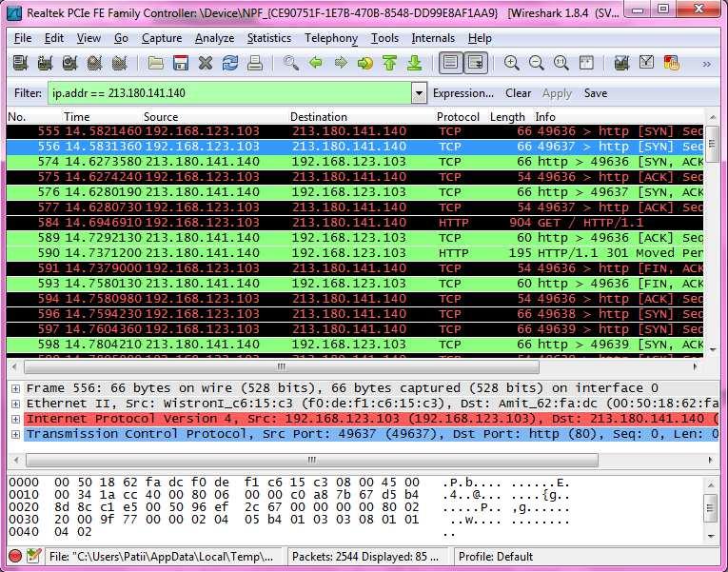Image resolution: width=728 pixels, height=572 pixels.
Task: Click into the display filter text field
Action: 229,93
